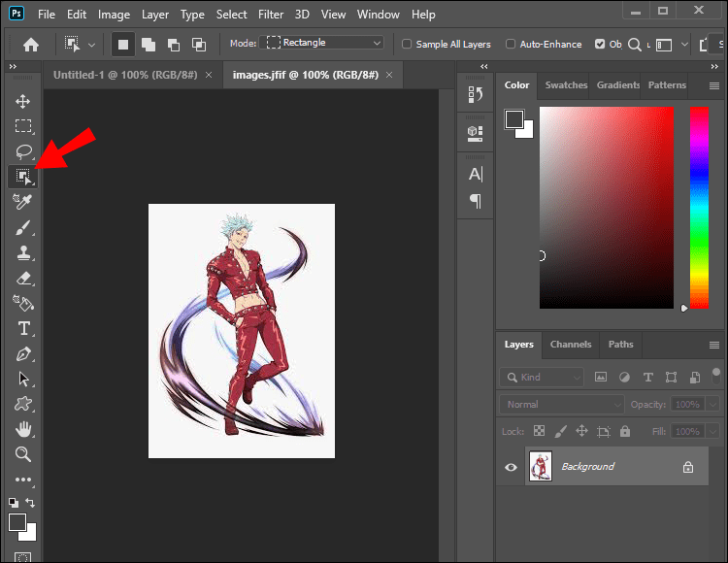Expand the layer Kind filter dropdown
728x563 pixels.
544,377
